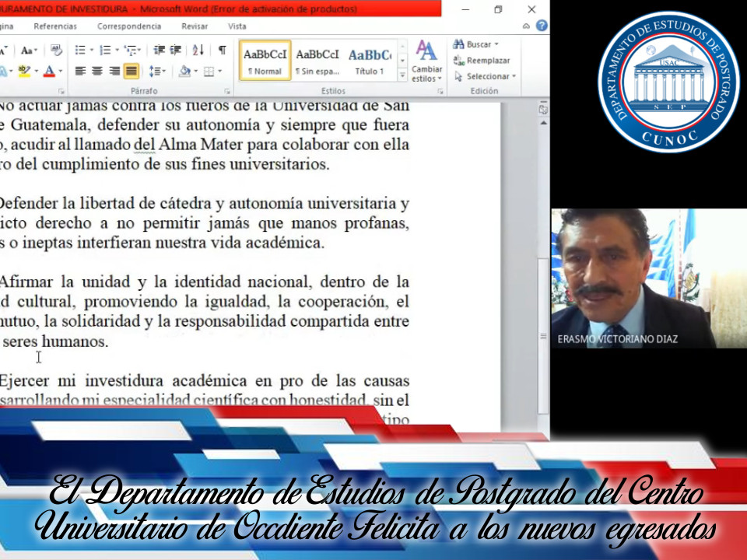Viewport: 747px width, 560px height.
Task: Apply the Normal style
Action: point(265,61)
